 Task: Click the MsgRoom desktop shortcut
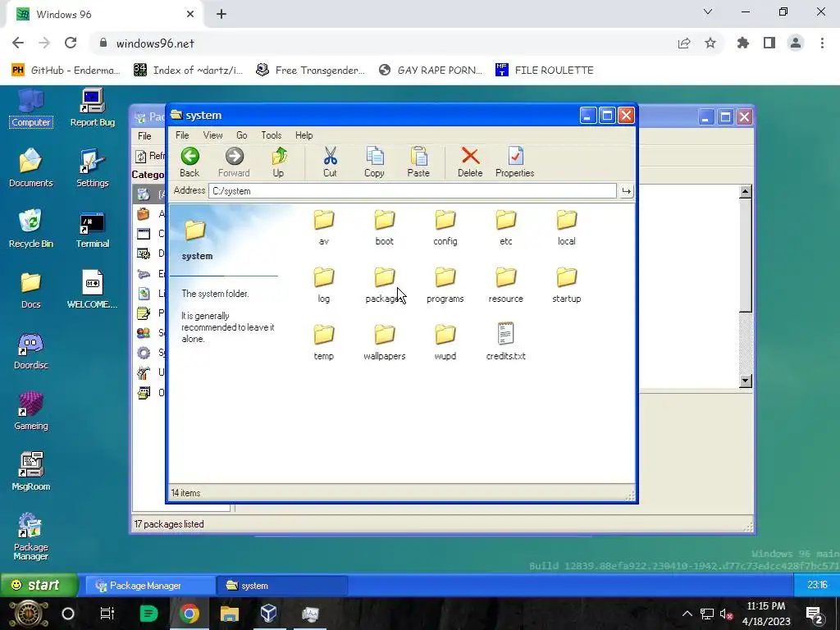31,472
